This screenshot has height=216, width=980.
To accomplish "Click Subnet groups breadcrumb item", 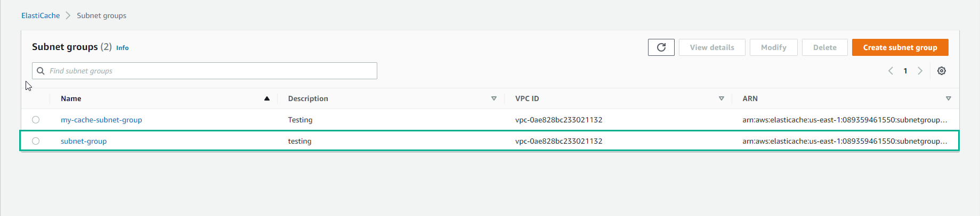I will point(101,15).
